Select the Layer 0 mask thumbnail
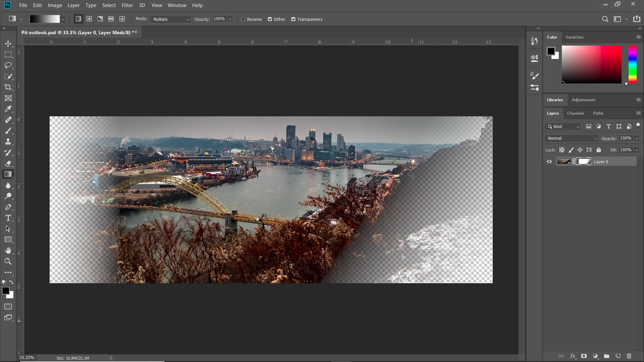This screenshot has height=362, width=644. 584,162
